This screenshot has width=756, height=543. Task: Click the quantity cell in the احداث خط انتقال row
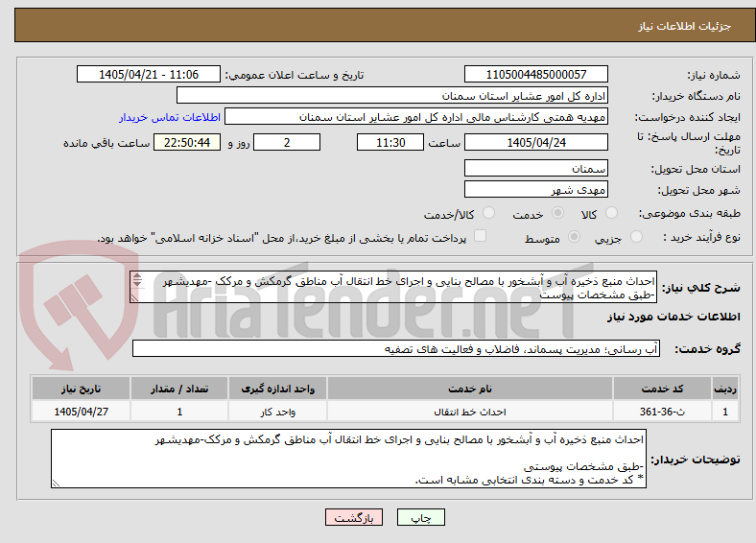179,412
